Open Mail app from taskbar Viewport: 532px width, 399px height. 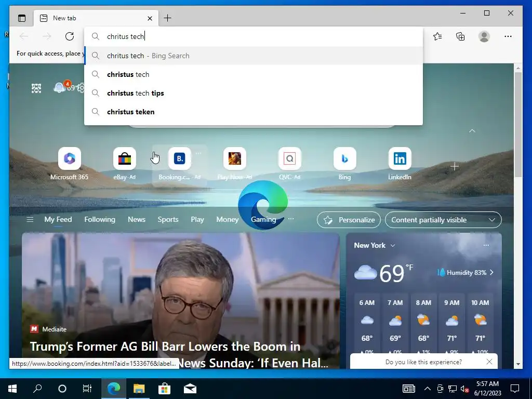point(190,389)
